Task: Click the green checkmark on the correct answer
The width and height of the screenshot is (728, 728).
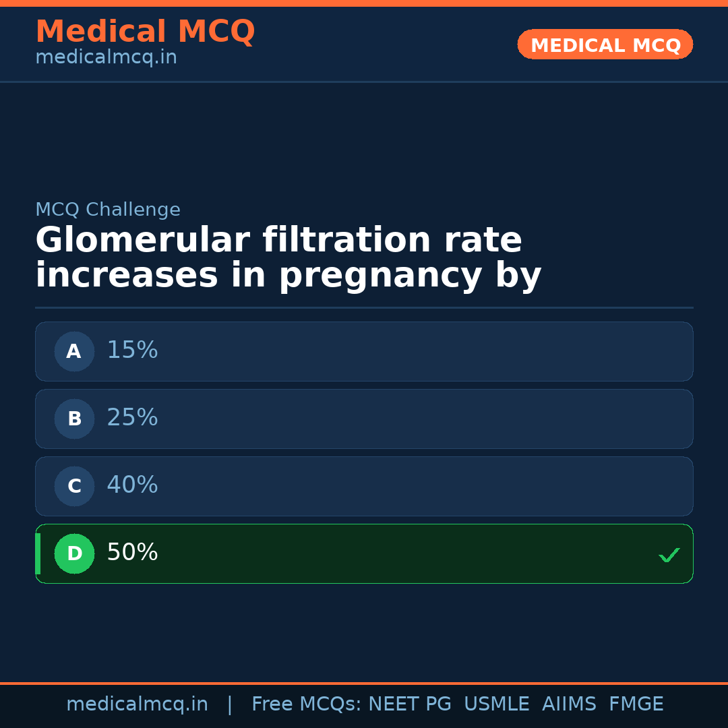Action: click(x=669, y=555)
